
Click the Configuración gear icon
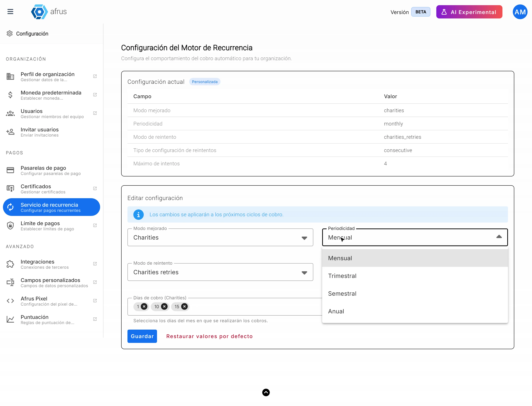point(9,33)
